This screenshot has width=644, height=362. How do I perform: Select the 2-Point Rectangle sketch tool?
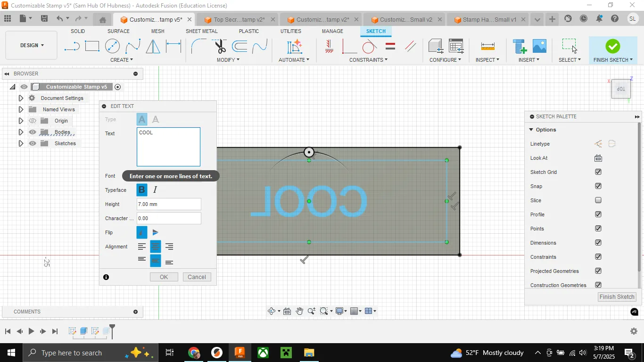[92, 46]
